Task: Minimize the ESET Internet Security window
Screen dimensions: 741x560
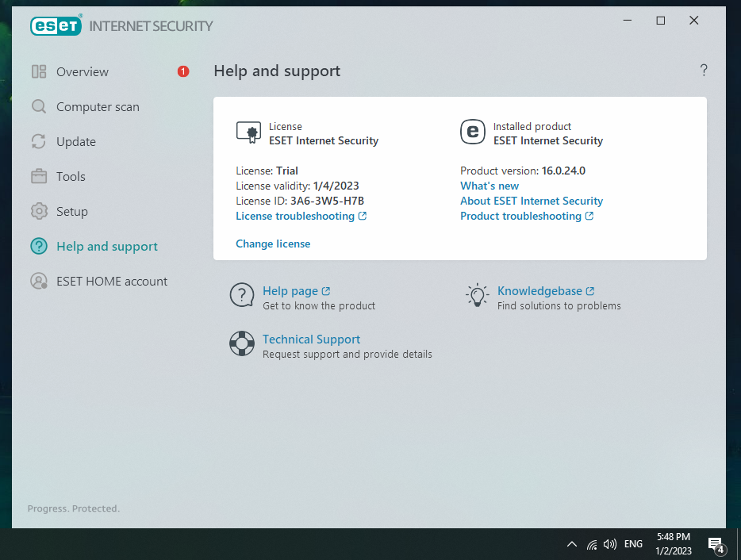Action: click(x=628, y=21)
